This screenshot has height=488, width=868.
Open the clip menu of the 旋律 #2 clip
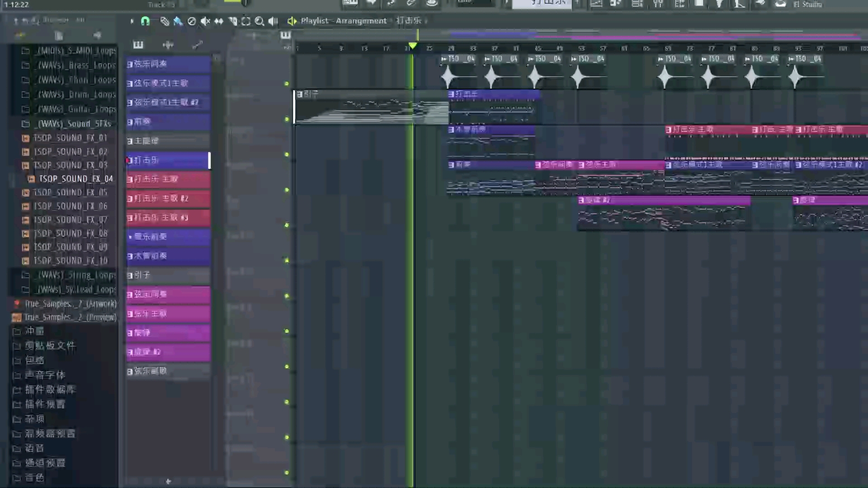click(581, 200)
